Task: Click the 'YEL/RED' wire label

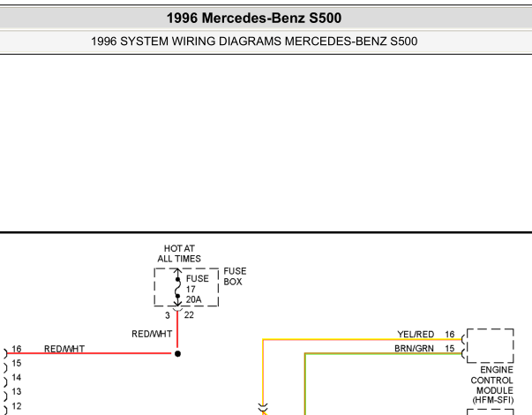Action: [416, 335]
